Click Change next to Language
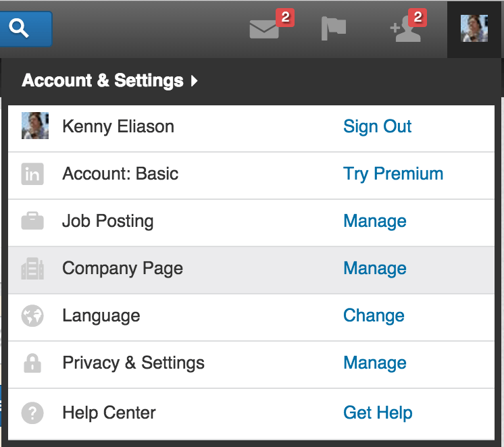The image size is (504, 447). tap(374, 315)
